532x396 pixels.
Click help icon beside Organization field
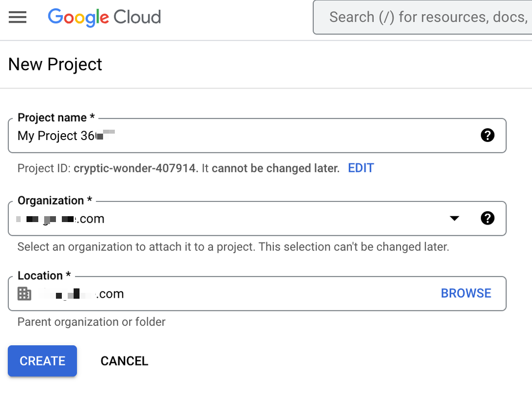pyautogui.click(x=487, y=218)
